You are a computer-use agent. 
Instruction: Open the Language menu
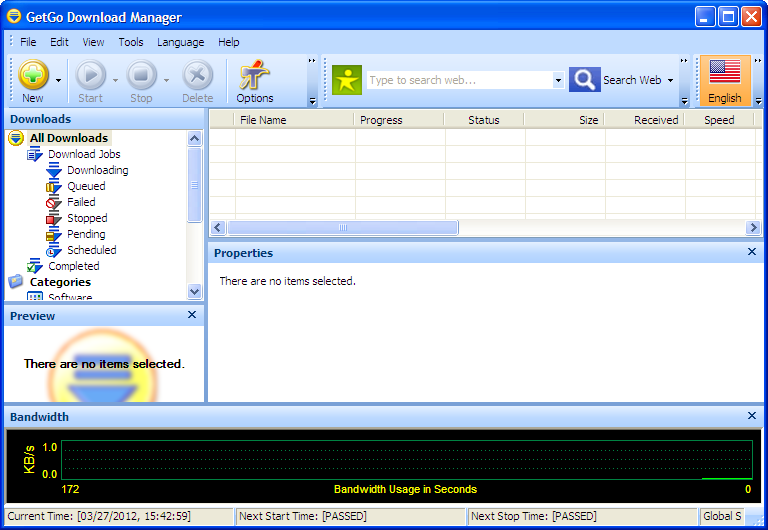180,42
